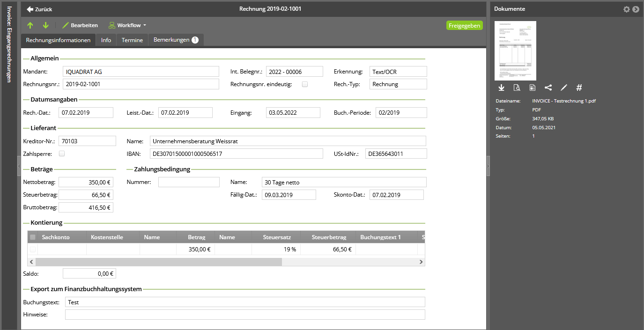Click the hash # icon under thumbnail

tap(579, 88)
